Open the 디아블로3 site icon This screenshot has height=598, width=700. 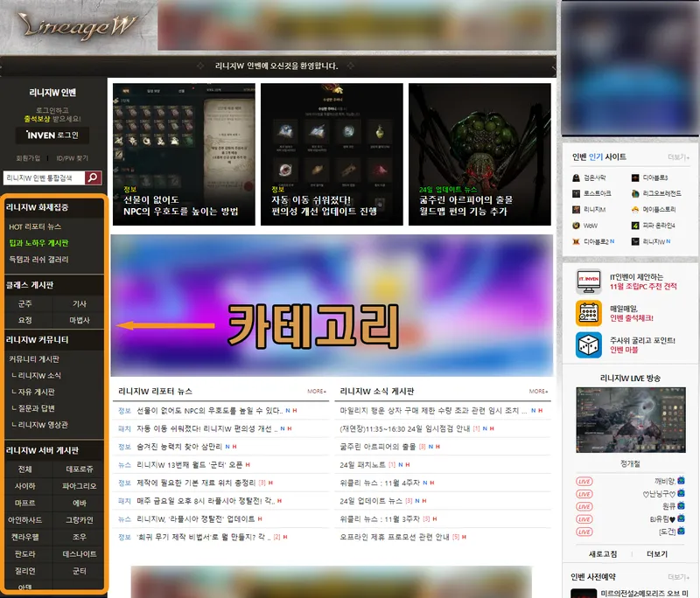click(635, 178)
